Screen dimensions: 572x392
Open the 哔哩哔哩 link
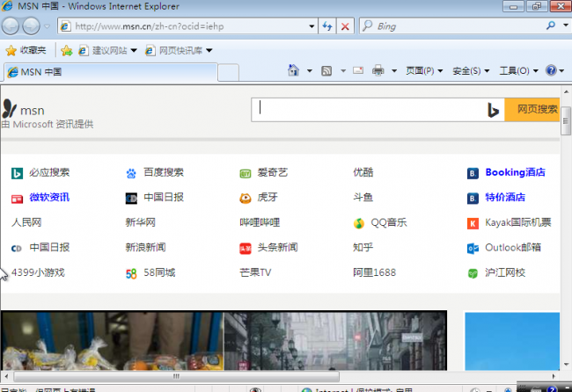pos(260,222)
